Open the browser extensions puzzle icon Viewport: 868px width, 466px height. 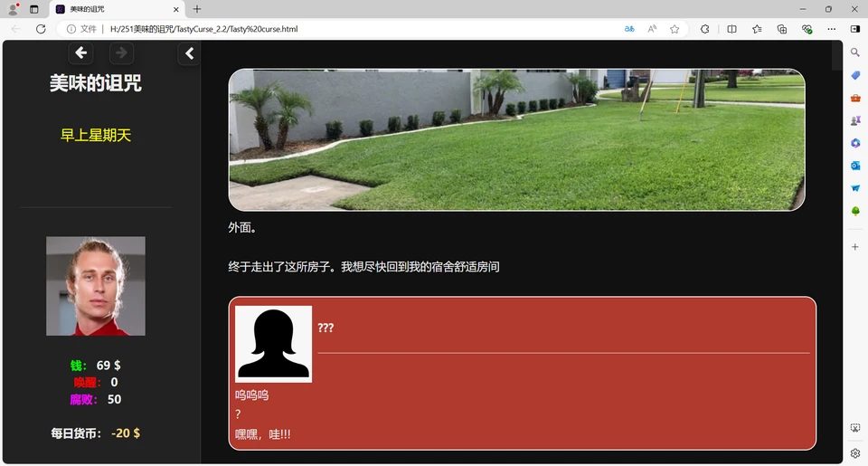point(705,29)
